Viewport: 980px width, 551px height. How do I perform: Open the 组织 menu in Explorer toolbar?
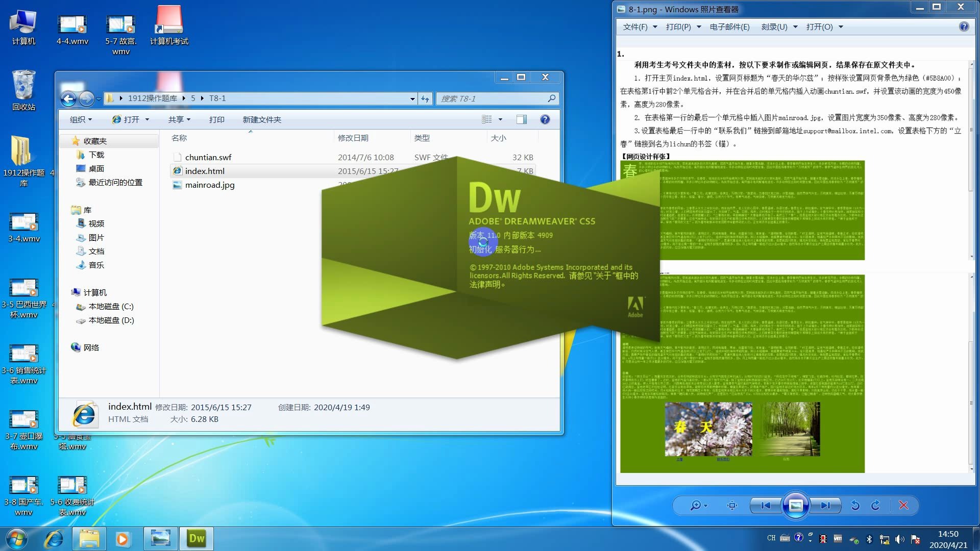[81, 119]
